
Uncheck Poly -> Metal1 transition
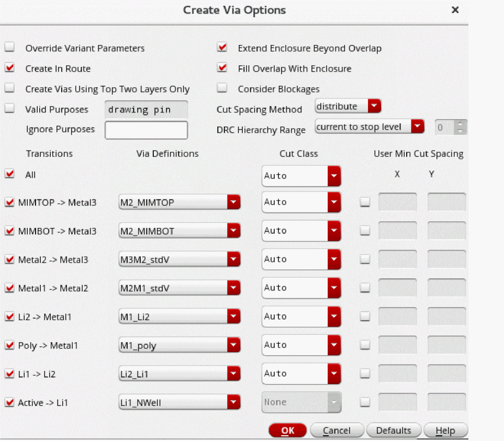(9, 345)
